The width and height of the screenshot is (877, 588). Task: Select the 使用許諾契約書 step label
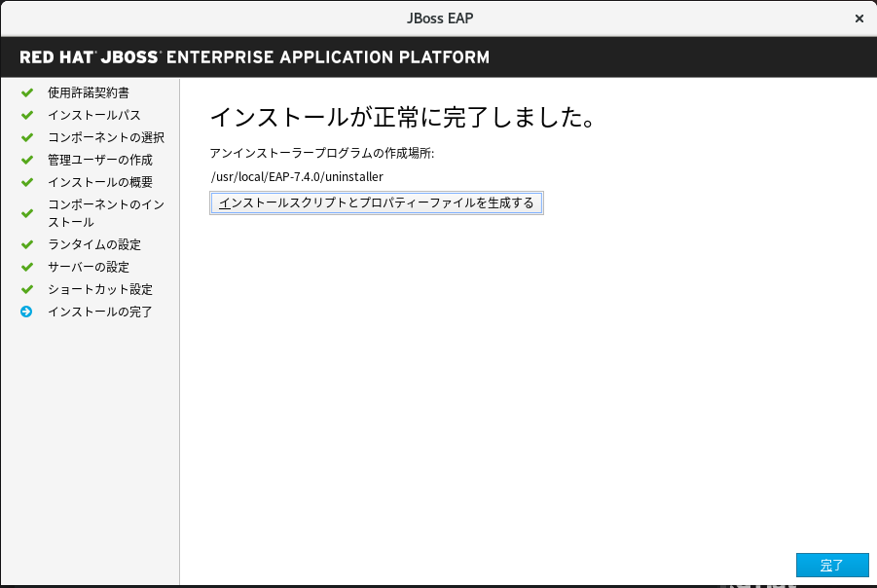89,92
